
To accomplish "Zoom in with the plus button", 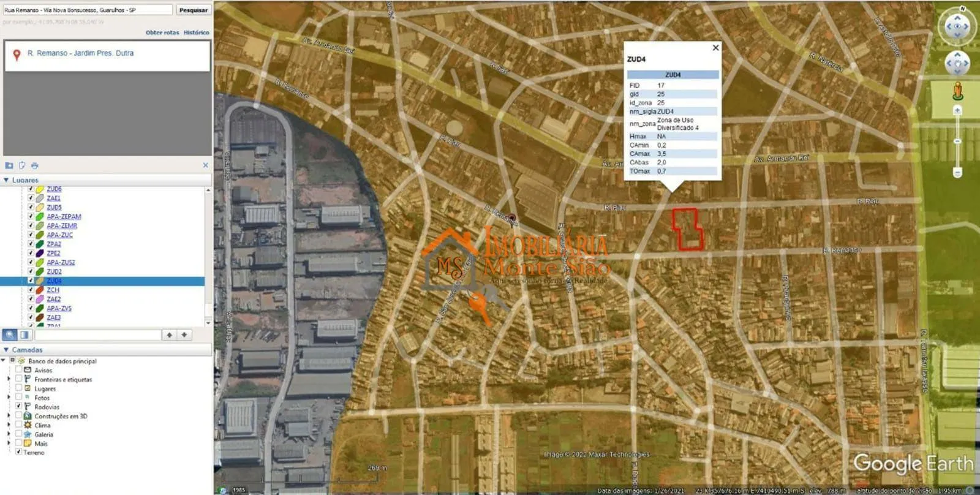I will coord(957,110).
